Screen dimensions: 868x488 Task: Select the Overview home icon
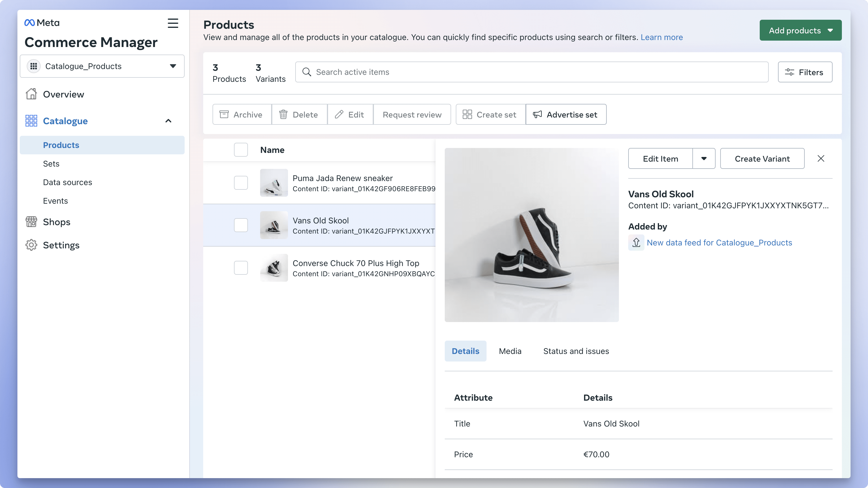(32, 94)
